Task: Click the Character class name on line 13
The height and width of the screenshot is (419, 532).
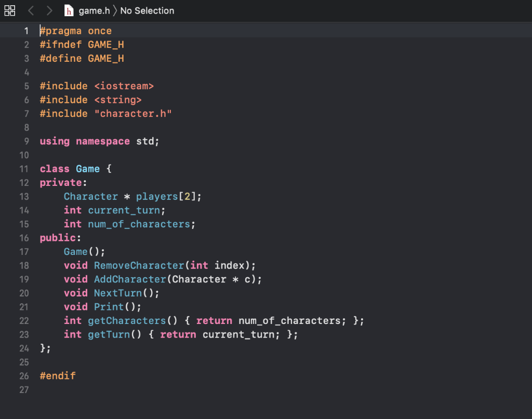Action: 91,196
